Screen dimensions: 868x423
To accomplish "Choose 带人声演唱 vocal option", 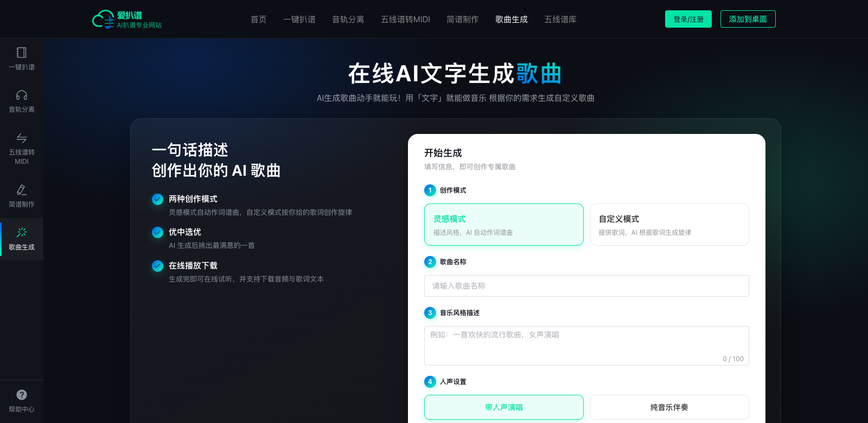I will [504, 407].
